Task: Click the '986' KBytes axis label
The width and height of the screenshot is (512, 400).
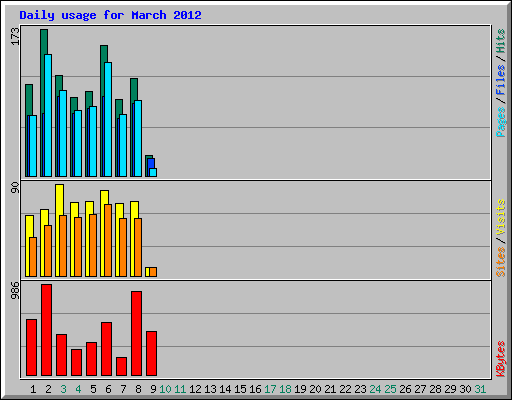Action: click(x=15, y=290)
